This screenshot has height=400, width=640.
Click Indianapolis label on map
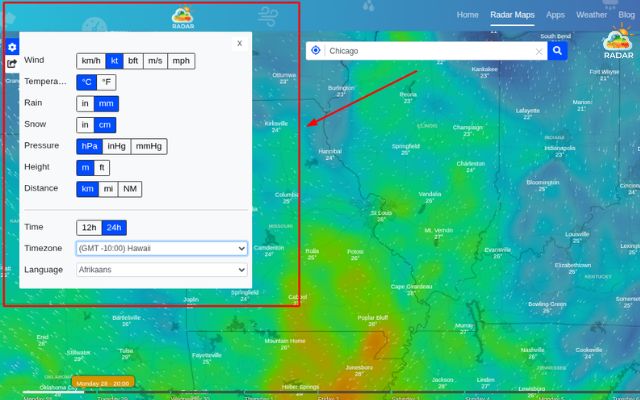(x=560, y=148)
